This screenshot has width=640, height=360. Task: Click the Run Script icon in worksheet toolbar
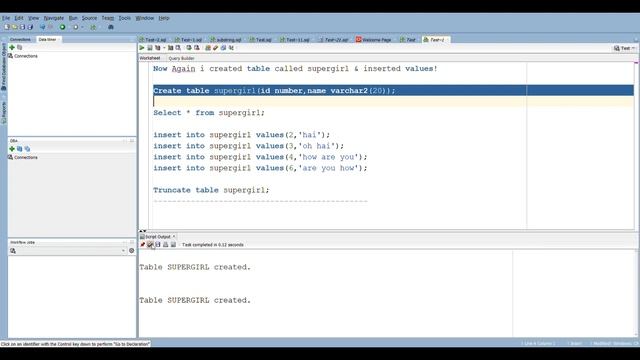pos(150,48)
